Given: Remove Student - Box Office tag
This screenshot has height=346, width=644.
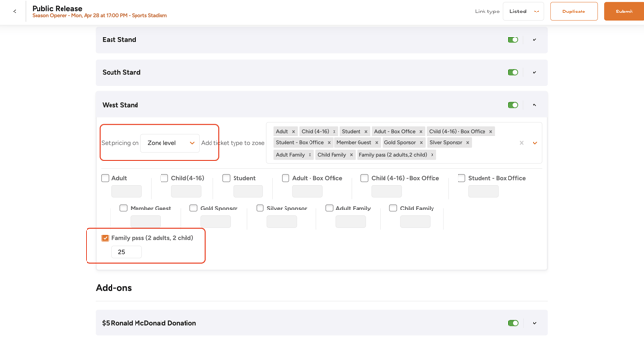Looking at the screenshot, I should [x=329, y=143].
